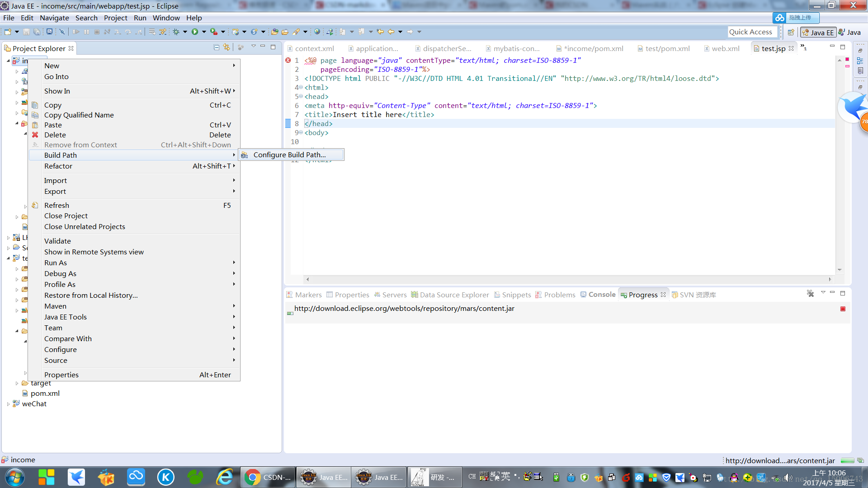This screenshot has height=488, width=868.
Task: Click the Outline icon in right trim bar
Action: [x=860, y=61]
